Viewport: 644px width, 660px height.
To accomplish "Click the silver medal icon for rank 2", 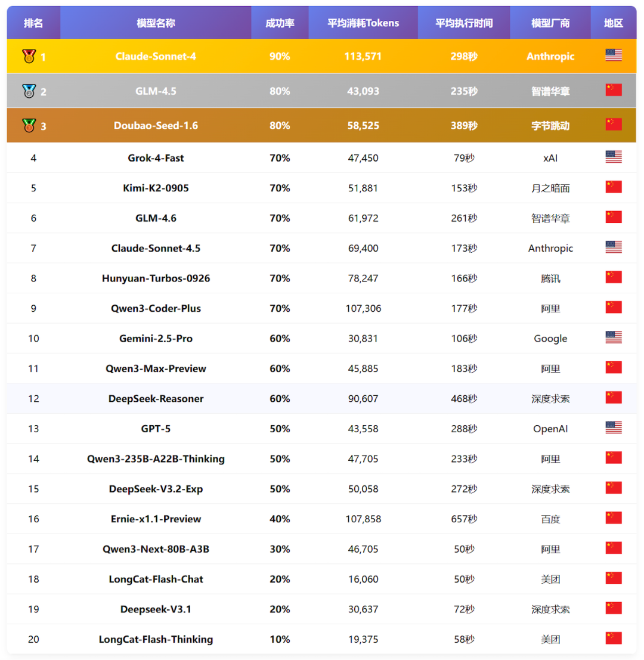I will [29, 91].
